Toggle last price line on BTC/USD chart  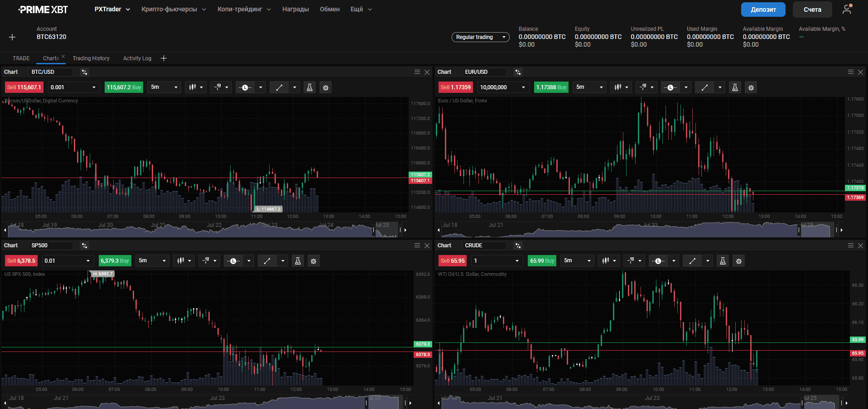click(245, 87)
